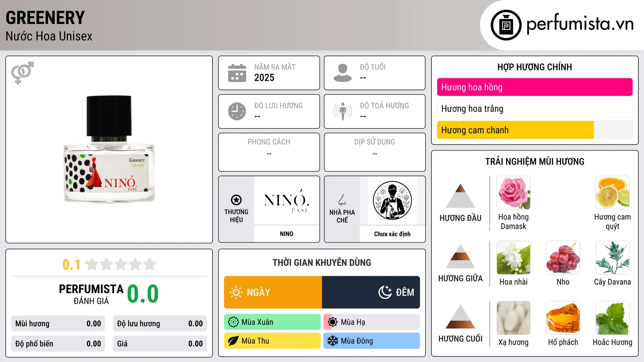Click the leaf icon beside Mùa Thu

233,341
